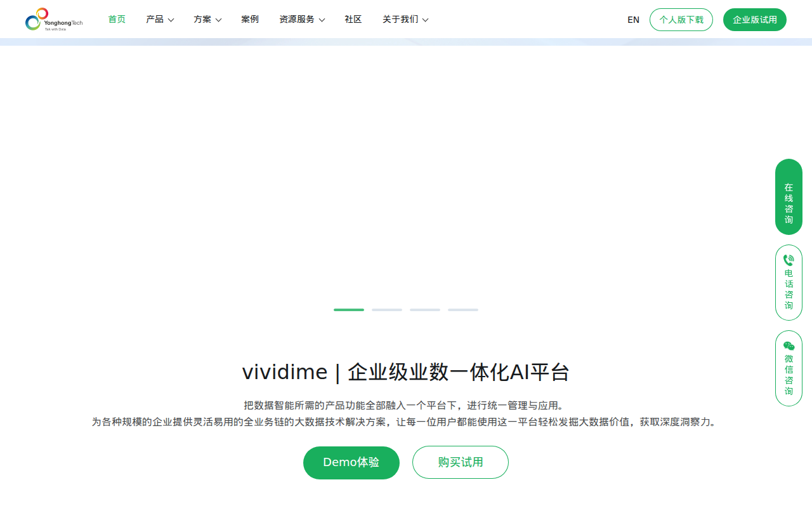Open the 资源服务 menu

pos(297,20)
